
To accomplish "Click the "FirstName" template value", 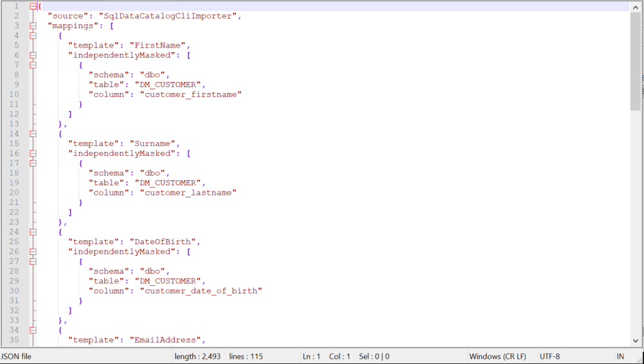I will (158, 45).
